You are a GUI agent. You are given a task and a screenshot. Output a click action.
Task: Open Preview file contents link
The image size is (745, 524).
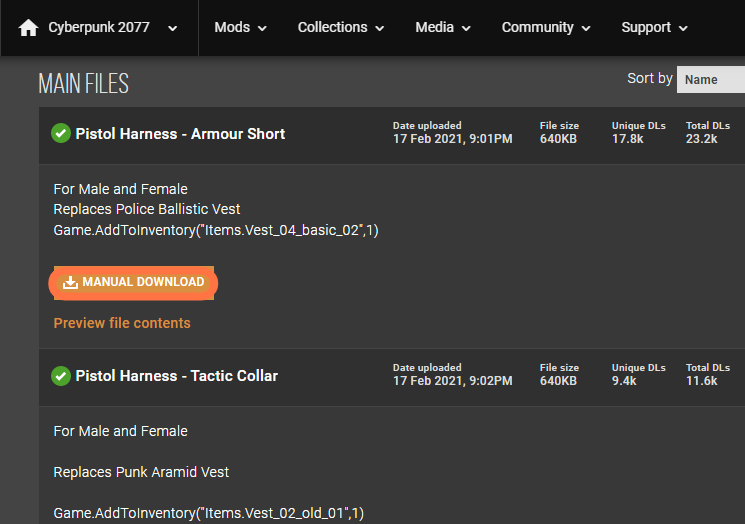point(122,323)
